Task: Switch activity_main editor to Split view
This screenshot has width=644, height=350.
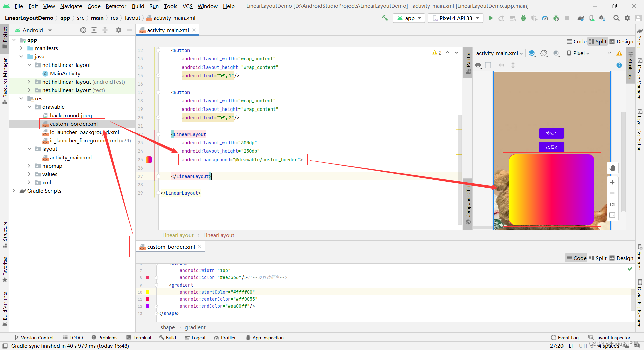Action: click(x=598, y=41)
